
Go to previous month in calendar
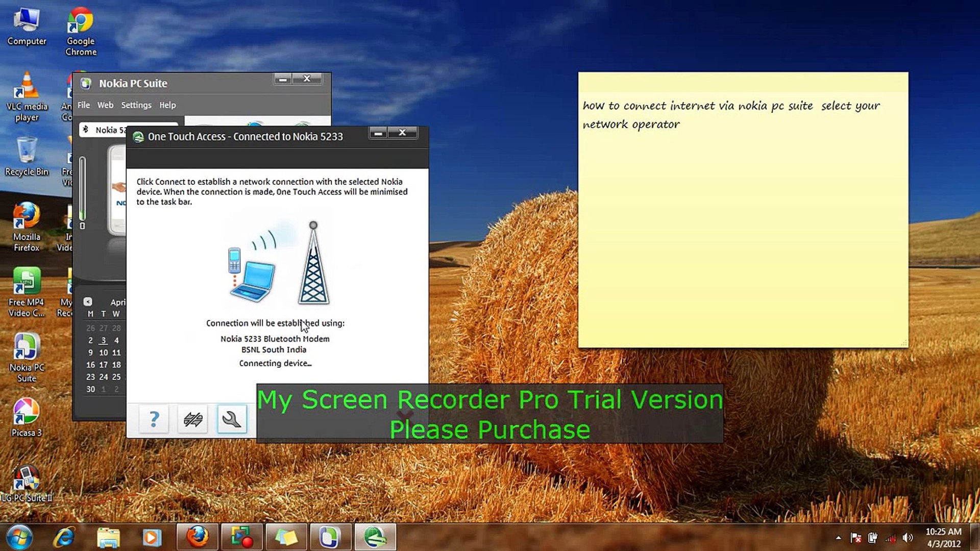[88, 302]
